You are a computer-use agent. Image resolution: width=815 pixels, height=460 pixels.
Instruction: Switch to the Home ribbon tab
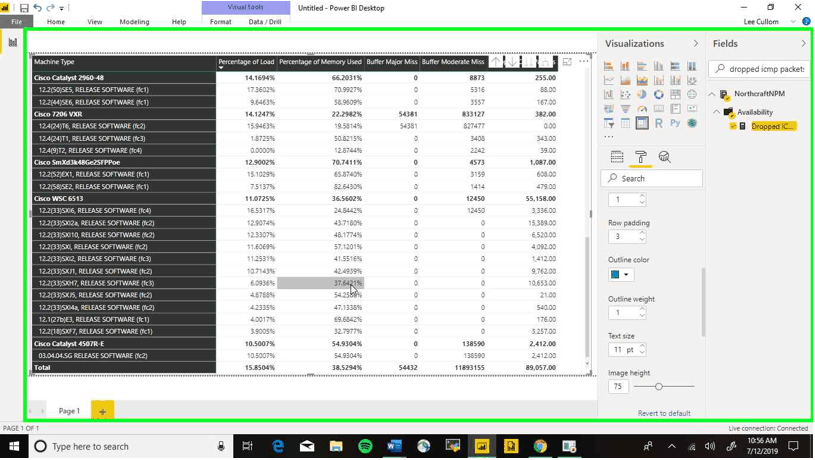click(56, 22)
